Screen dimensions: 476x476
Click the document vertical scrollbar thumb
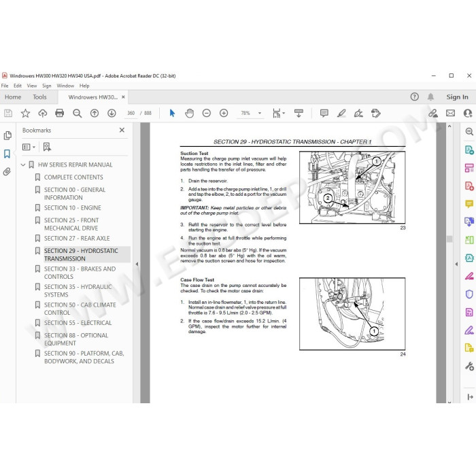click(x=449, y=239)
